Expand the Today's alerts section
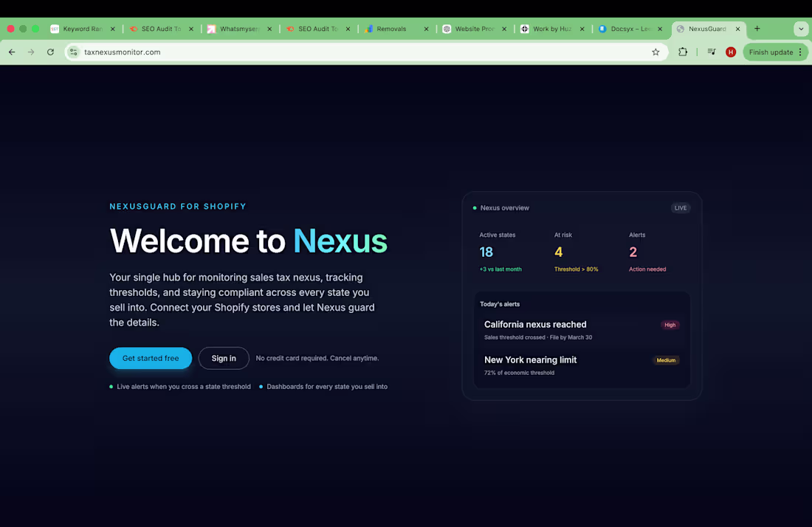 [500, 303]
